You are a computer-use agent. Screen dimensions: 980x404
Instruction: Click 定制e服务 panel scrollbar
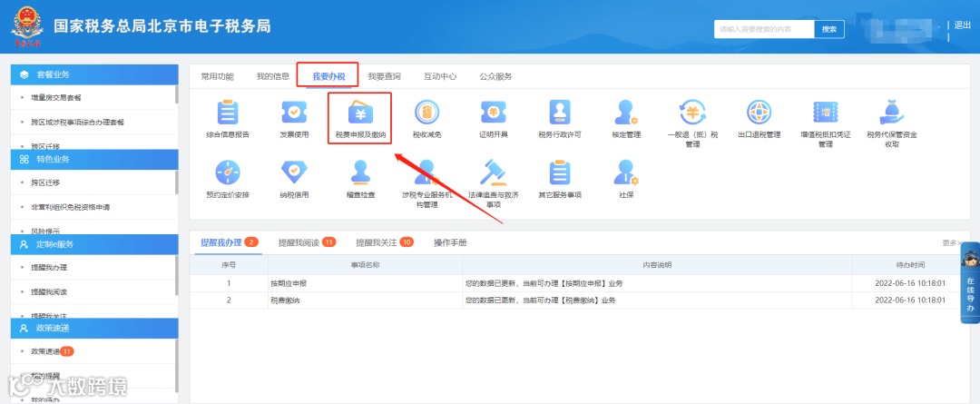click(176, 275)
